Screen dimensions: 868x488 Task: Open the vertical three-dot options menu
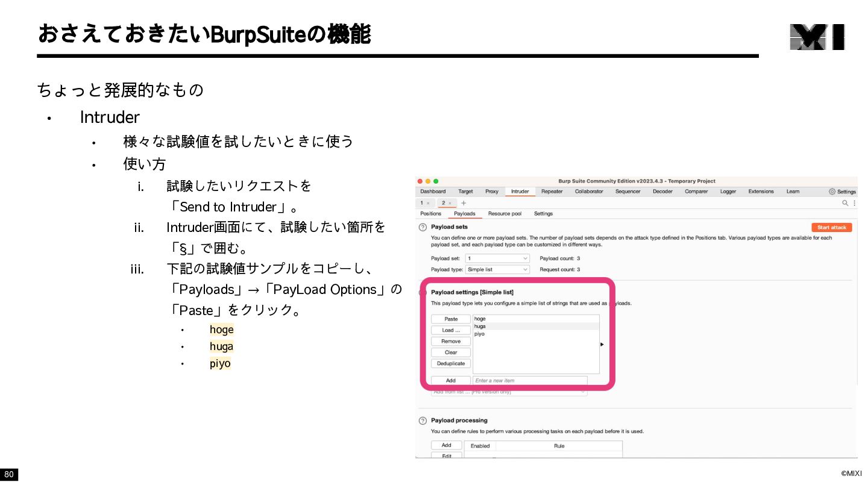point(854,203)
